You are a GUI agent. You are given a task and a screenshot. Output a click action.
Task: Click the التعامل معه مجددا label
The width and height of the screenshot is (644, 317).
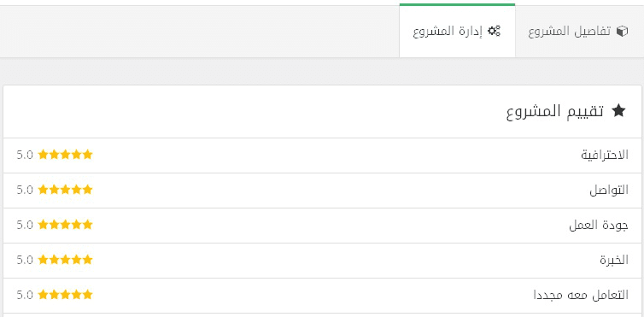[581, 295]
